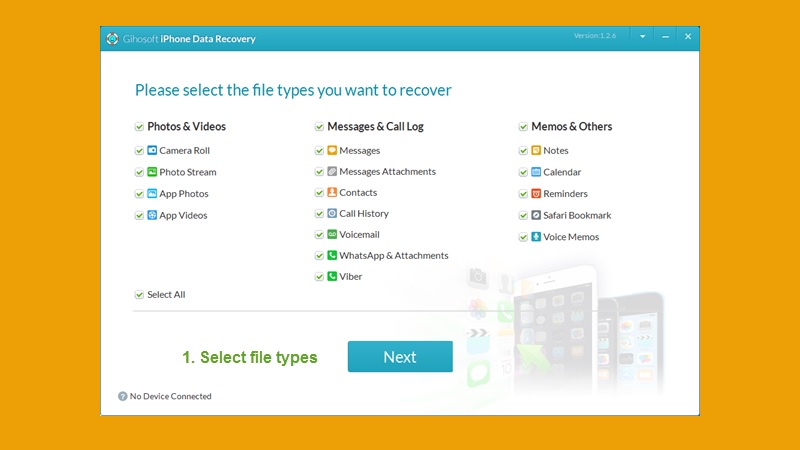Click the Photo Stream icon

pos(152,171)
